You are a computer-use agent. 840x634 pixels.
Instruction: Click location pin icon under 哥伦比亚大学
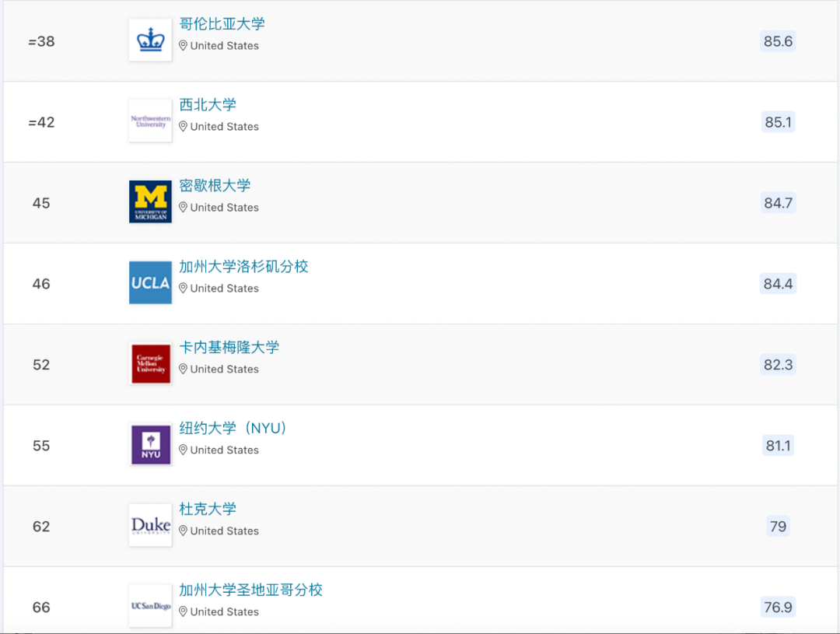(184, 46)
